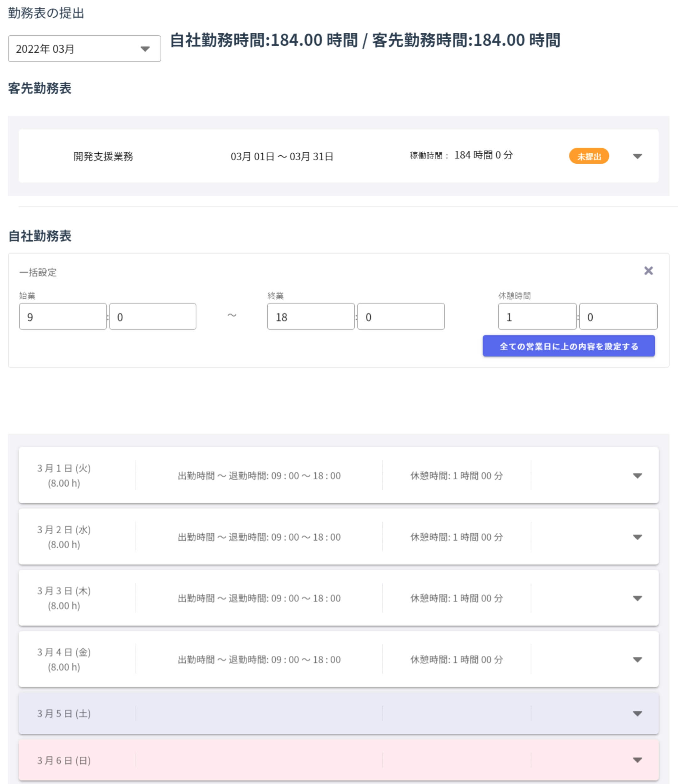Viewport: 678px width, 784px height.
Task: Click the 休憩時間 hour input field
Action: (x=537, y=317)
